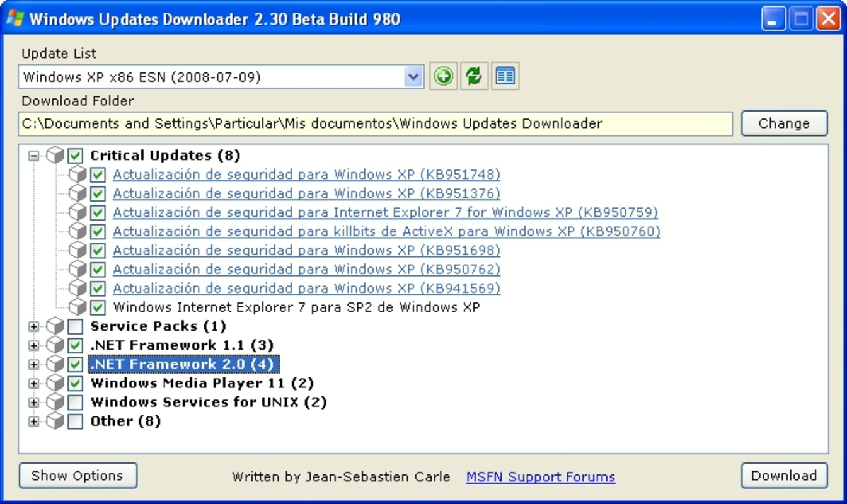Click the package icon beside Critical Updates
Image resolution: width=847 pixels, height=504 pixels.
click(55, 155)
